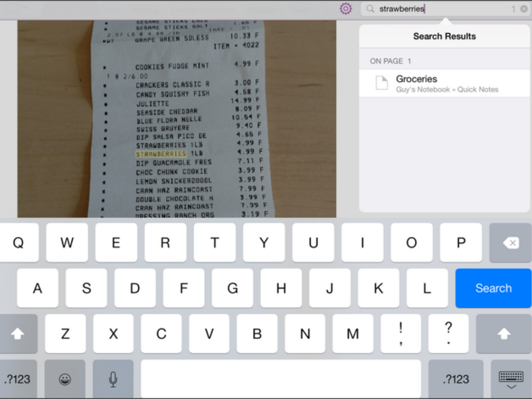Tap the H key
This screenshot has height=399, width=532.
(281, 288)
